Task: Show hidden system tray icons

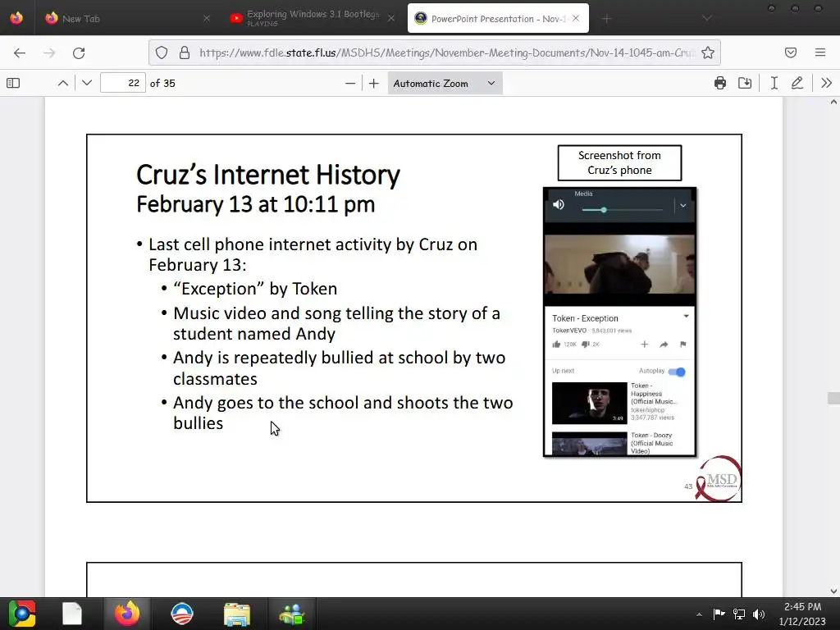Action: 699,614
